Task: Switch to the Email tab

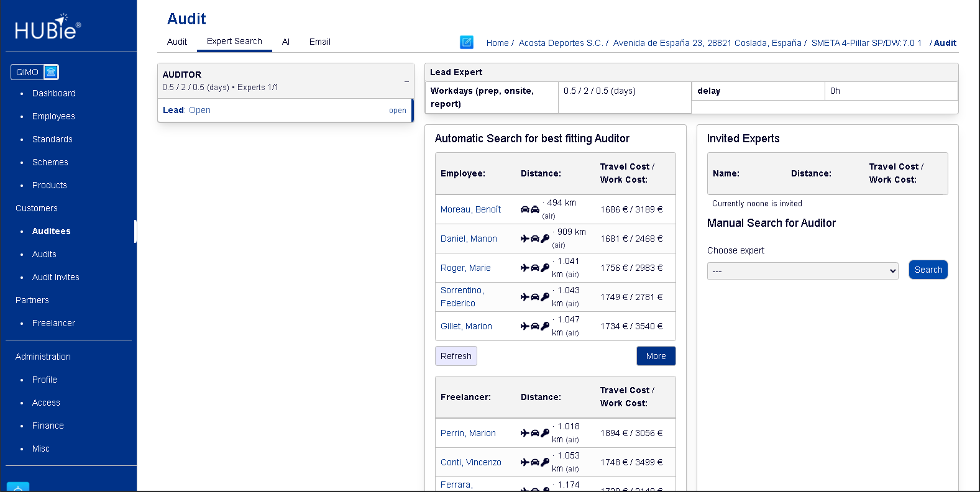Action: (x=319, y=42)
